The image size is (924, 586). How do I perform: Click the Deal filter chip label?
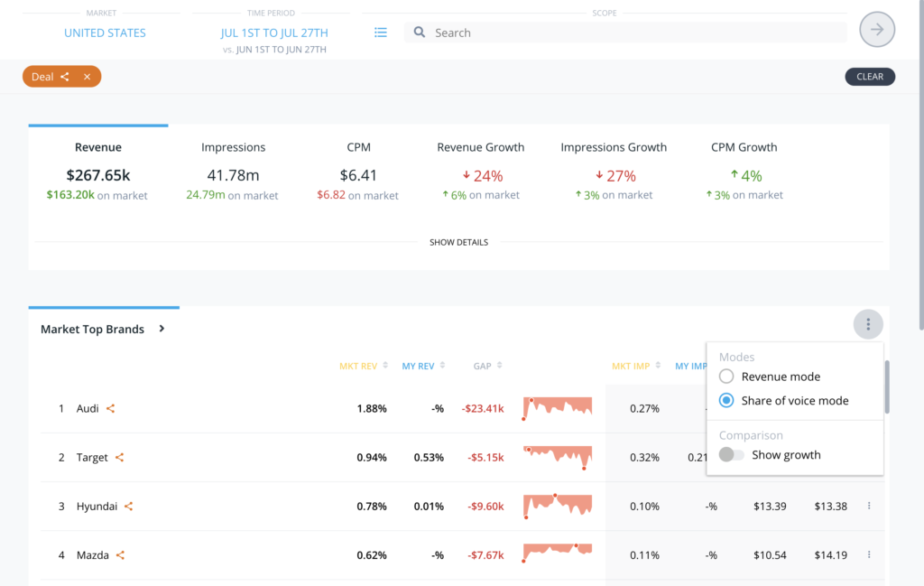(x=42, y=77)
